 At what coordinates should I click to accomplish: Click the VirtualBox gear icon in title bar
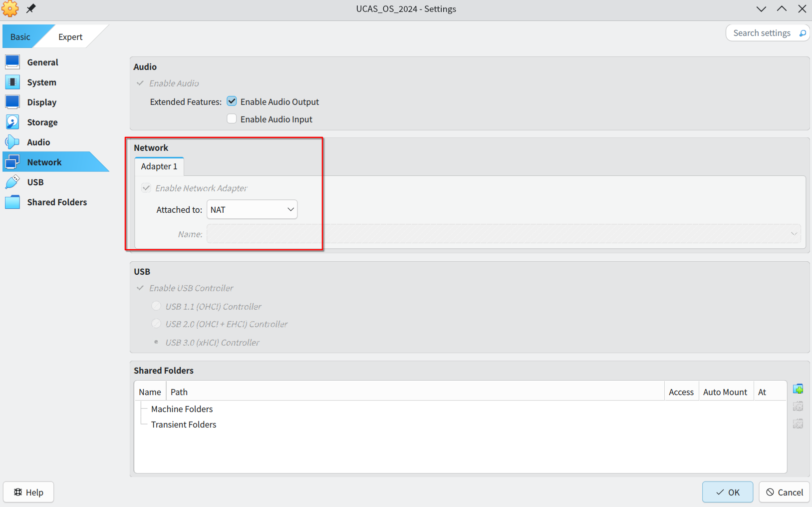(10, 8)
